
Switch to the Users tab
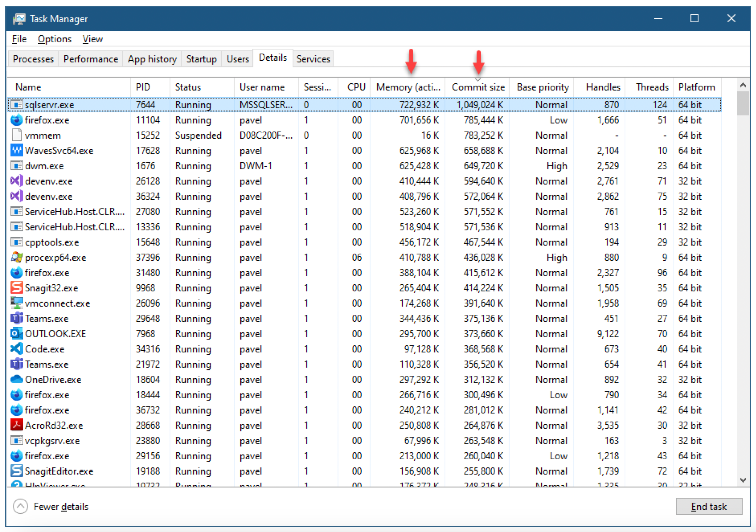[238, 59]
